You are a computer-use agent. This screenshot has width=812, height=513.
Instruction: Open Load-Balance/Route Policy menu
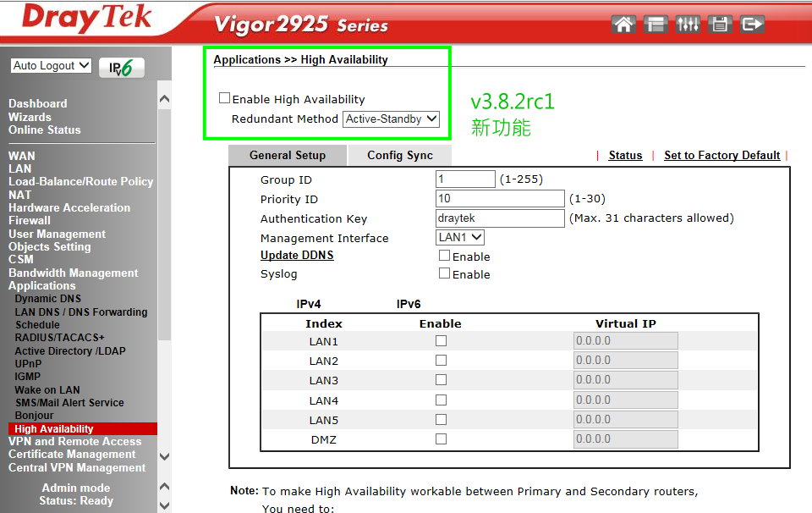pos(81,182)
